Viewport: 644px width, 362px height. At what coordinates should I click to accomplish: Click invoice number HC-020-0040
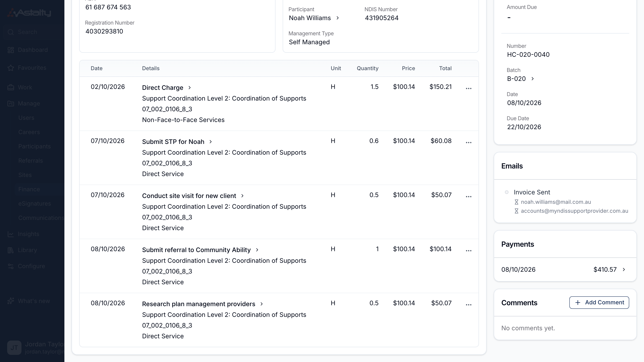pyautogui.click(x=528, y=55)
